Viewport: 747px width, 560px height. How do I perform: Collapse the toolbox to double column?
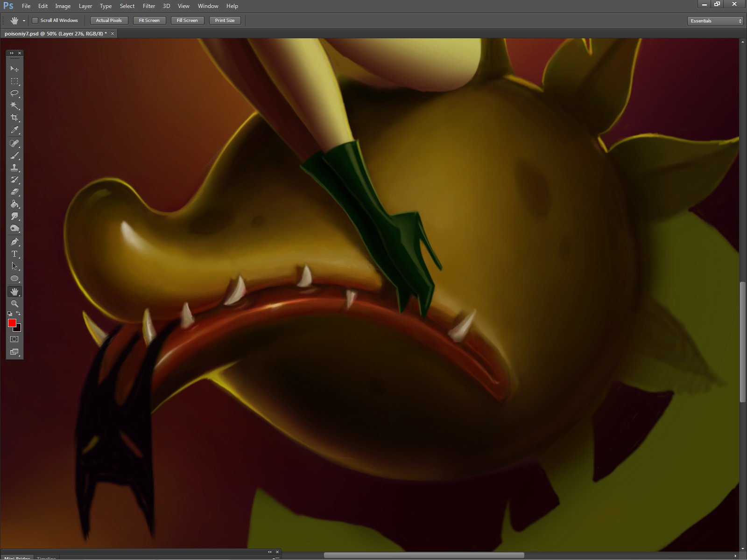point(12,53)
